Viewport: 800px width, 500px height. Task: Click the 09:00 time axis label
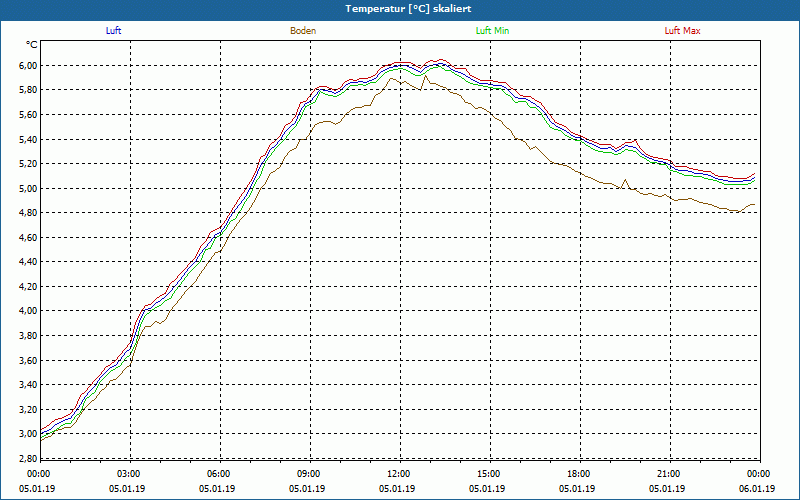309,474
